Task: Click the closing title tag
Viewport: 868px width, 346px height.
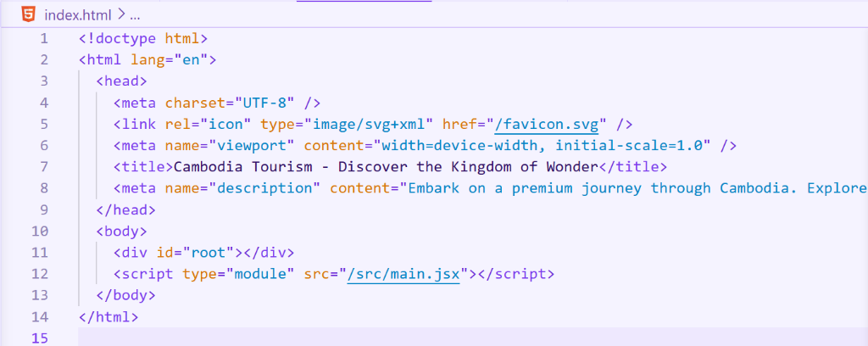Action: [634, 166]
